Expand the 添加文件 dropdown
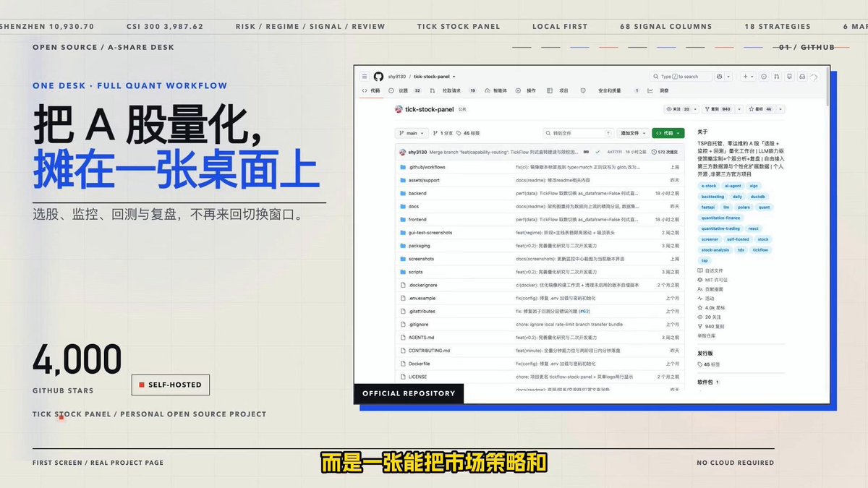Screen dimensions: 868x488 (x=632, y=133)
